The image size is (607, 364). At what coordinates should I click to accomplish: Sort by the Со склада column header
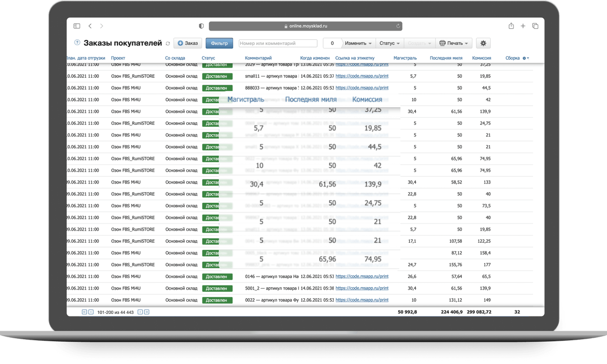click(x=175, y=58)
